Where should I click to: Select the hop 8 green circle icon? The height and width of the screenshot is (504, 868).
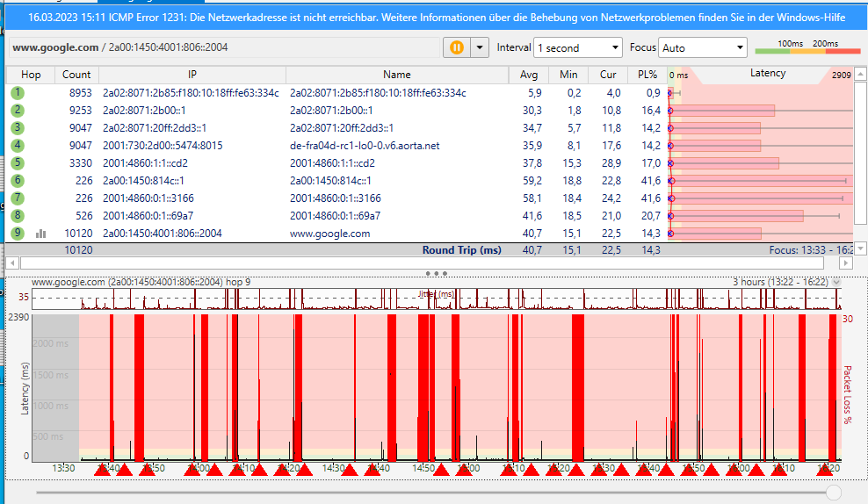[x=18, y=216]
